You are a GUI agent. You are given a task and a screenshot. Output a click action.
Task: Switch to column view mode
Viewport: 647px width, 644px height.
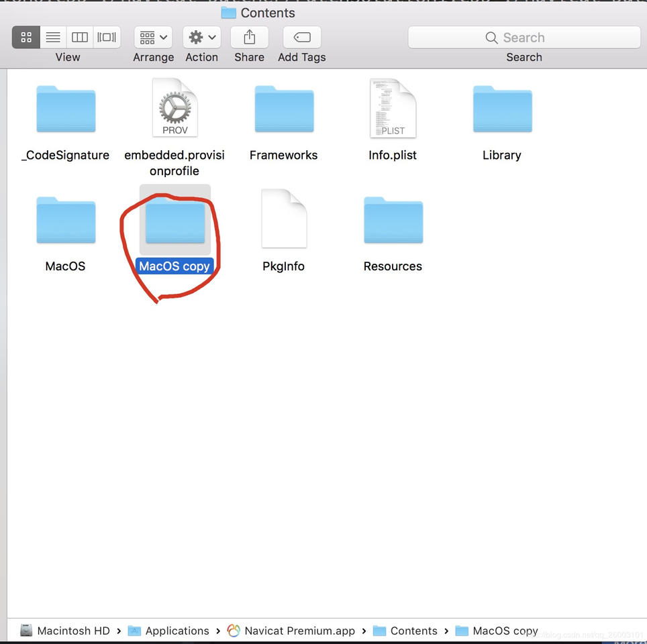pyautogui.click(x=80, y=38)
